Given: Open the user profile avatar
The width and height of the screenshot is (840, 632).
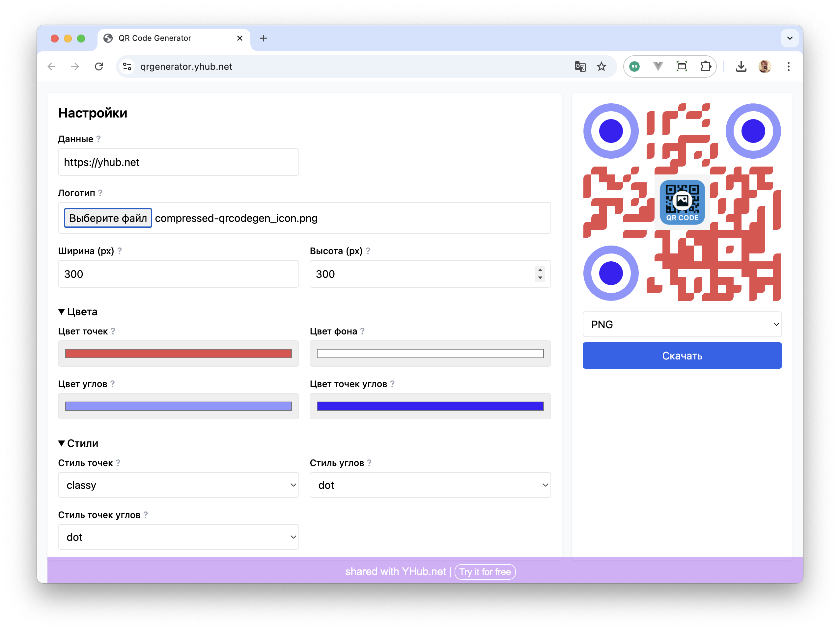Looking at the screenshot, I should pos(765,67).
